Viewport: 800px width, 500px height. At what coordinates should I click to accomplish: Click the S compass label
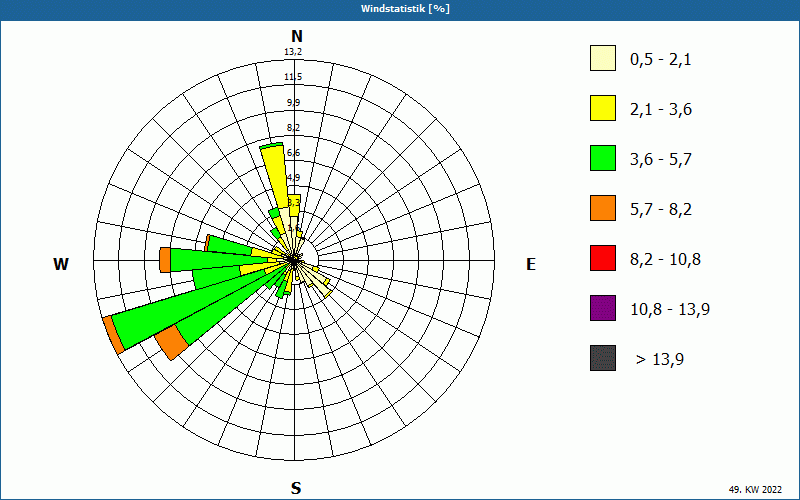[296, 489]
